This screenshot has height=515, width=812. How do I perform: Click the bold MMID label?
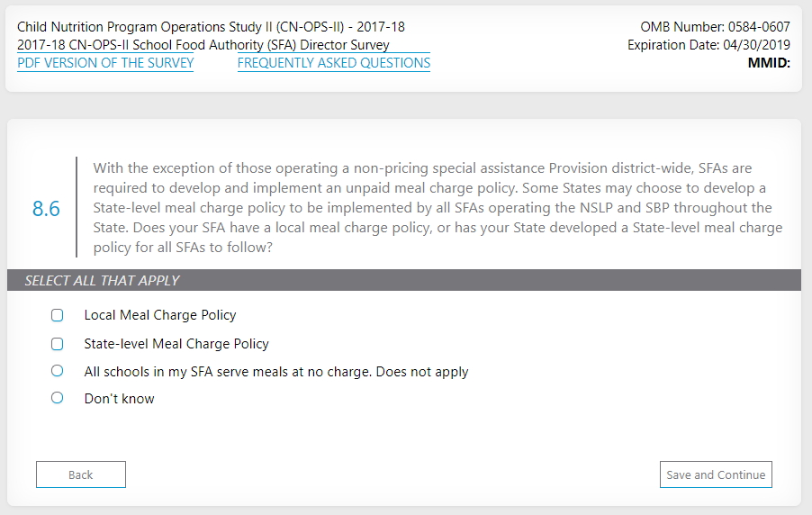[768, 63]
